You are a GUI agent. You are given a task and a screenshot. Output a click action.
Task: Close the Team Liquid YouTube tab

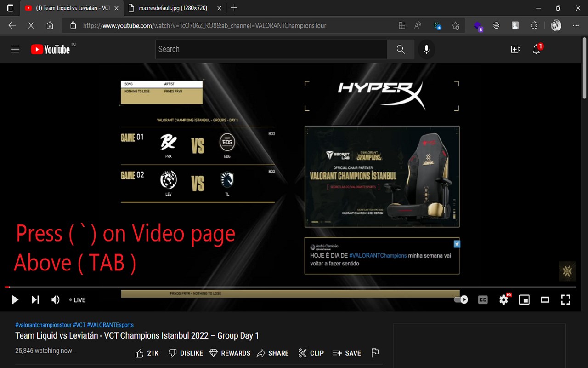(x=117, y=8)
